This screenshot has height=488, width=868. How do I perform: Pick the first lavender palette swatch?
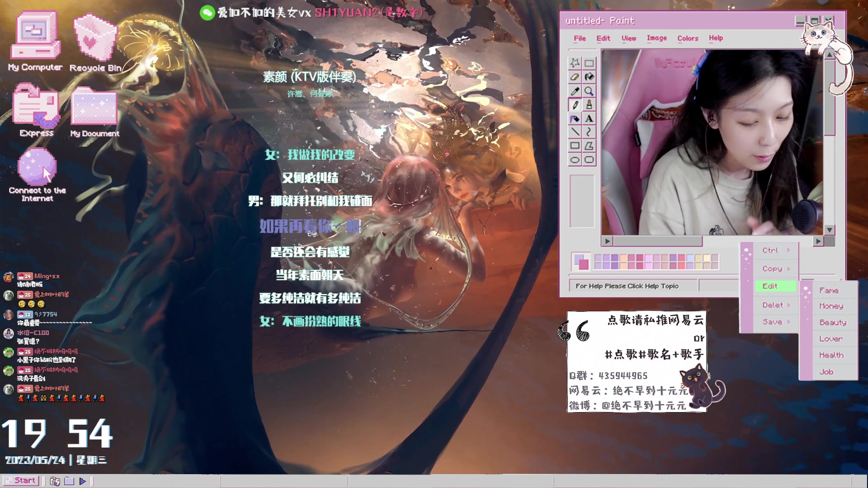pos(598,258)
